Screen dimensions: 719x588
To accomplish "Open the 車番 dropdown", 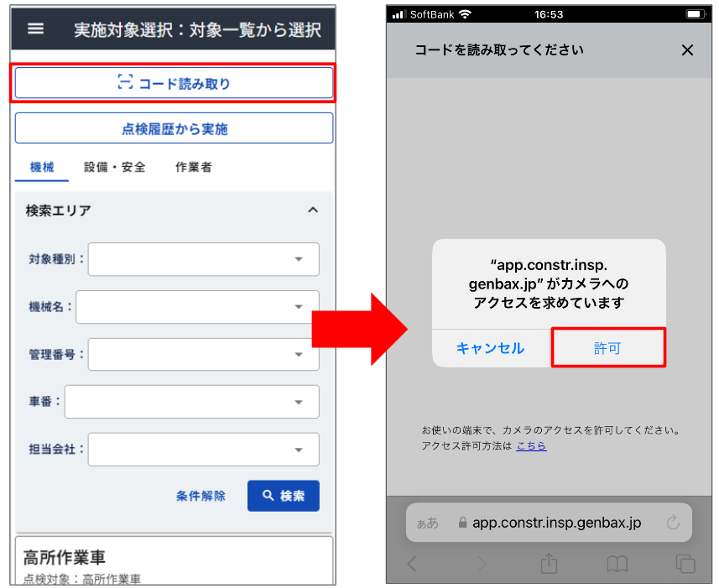I will coord(191,402).
